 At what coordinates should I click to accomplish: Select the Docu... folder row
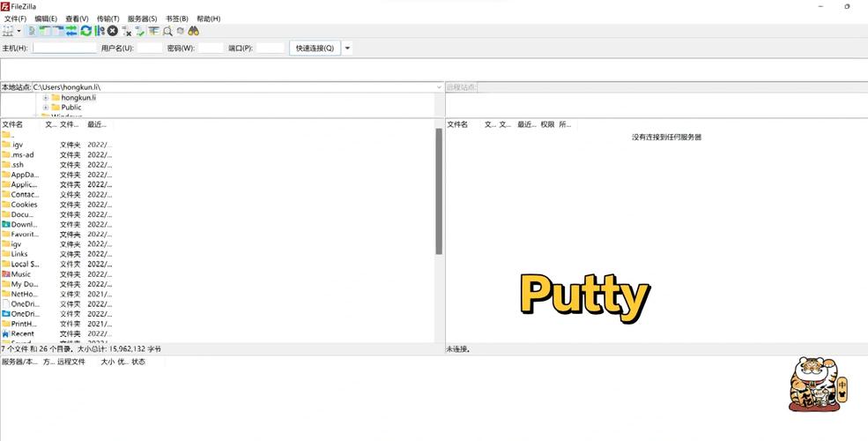(x=57, y=214)
